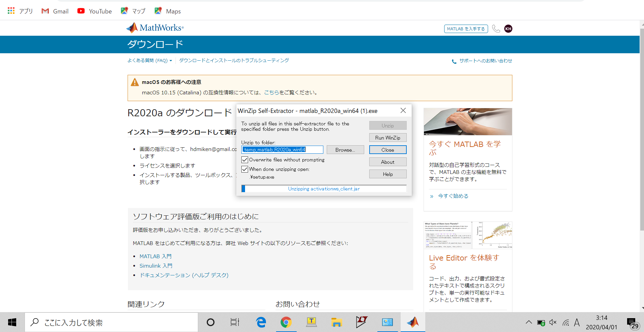
Task: Open the taskbar clock 3:14 2020/04/01
Action: pyautogui.click(x=601, y=323)
